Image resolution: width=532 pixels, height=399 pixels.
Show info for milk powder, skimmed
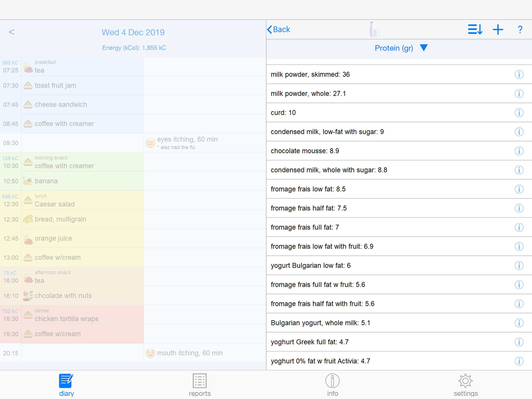[519, 74]
